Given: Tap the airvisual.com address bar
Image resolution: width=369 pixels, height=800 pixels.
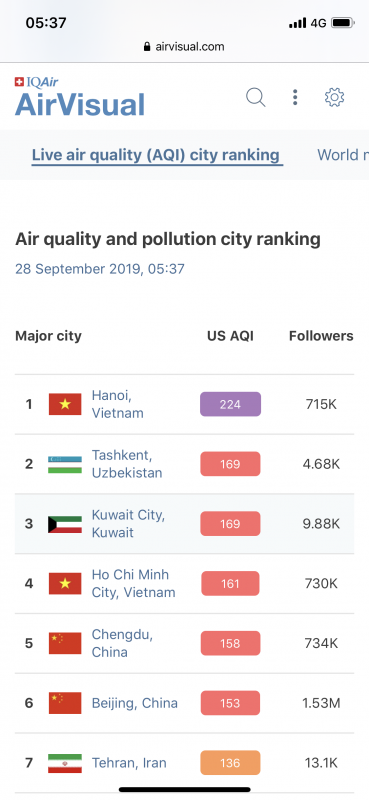Looking at the screenshot, I should (184, 46).
